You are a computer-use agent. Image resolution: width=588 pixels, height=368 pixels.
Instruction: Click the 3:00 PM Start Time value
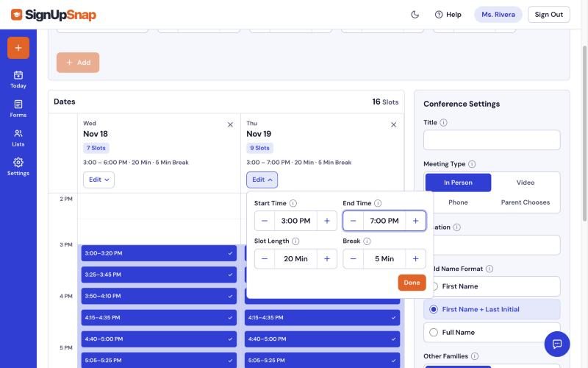[295, 221]
